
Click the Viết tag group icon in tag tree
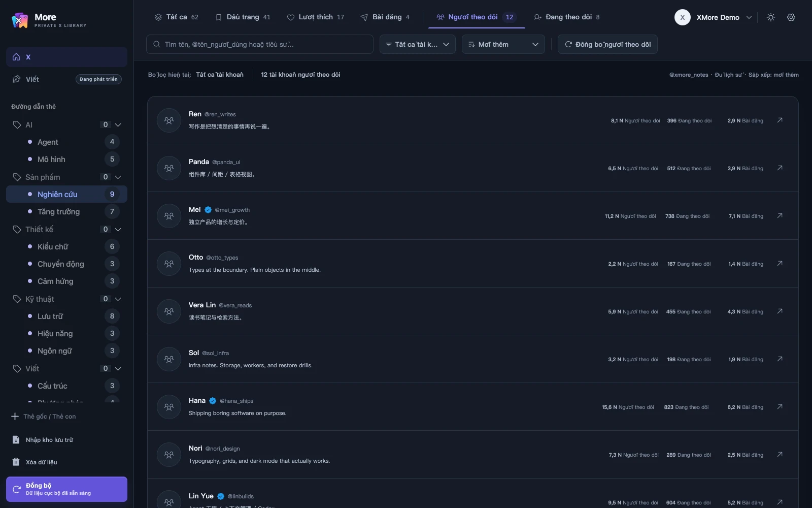[x=17, y=369]
